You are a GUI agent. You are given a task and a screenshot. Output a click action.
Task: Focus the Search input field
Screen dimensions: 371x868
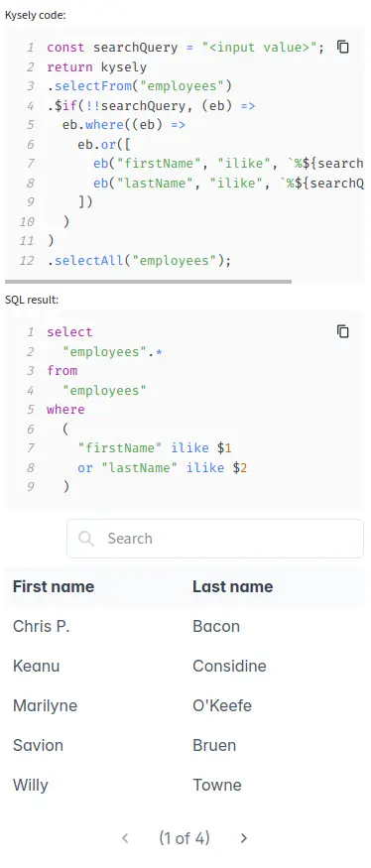215,539
